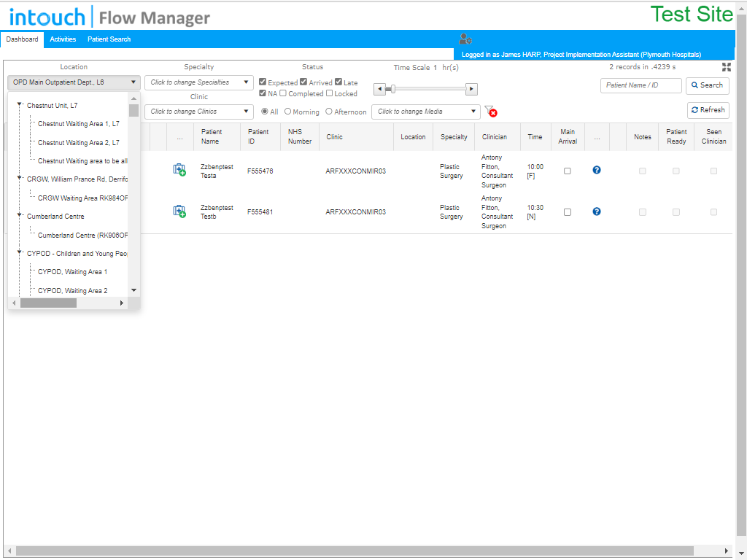Increase time scale with right arrow
Viewport: 747px width, 560px height.
[472, 89]
